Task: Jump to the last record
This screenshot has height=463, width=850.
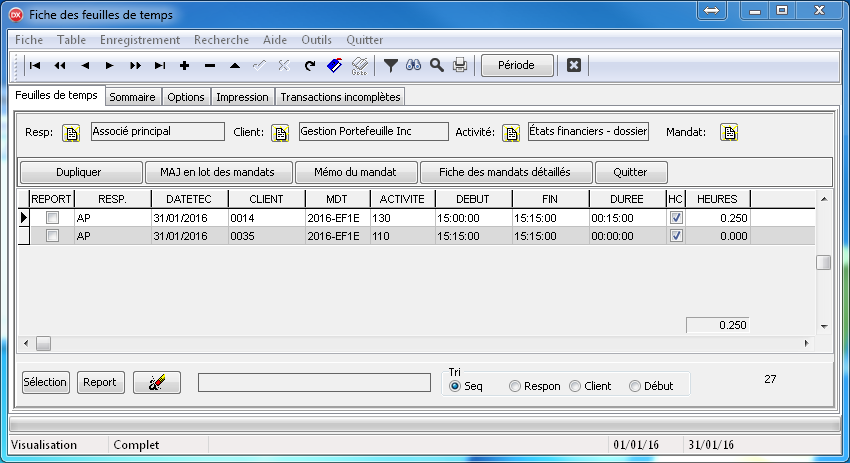Action: (160, 66)
